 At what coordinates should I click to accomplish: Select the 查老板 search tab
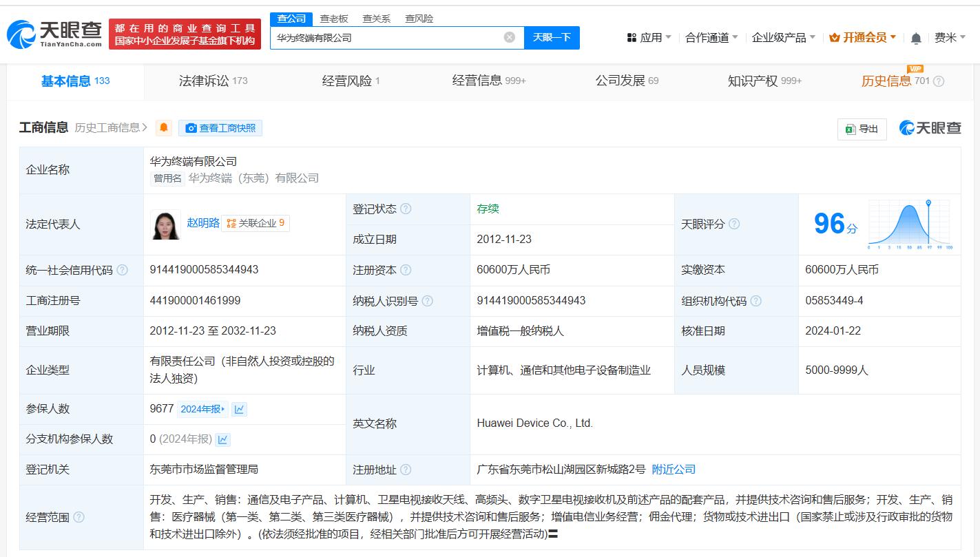pyautogui.click(x=334, y=19)
